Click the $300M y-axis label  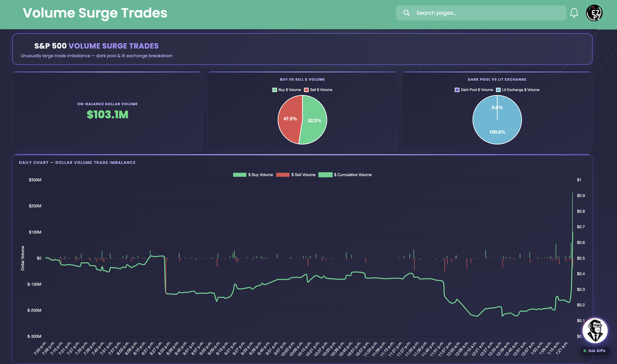[x=35, y=180]
